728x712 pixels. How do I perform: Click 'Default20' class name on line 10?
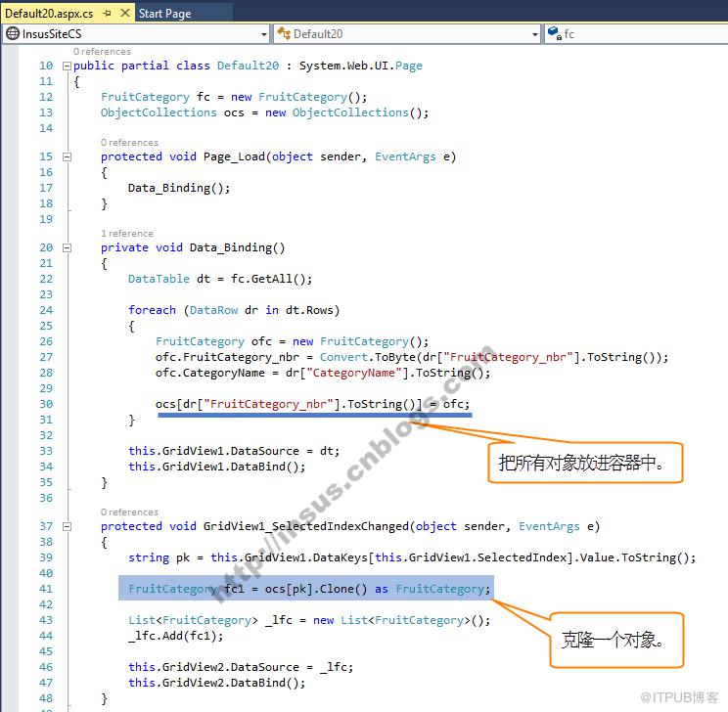(x=248, y=66)
